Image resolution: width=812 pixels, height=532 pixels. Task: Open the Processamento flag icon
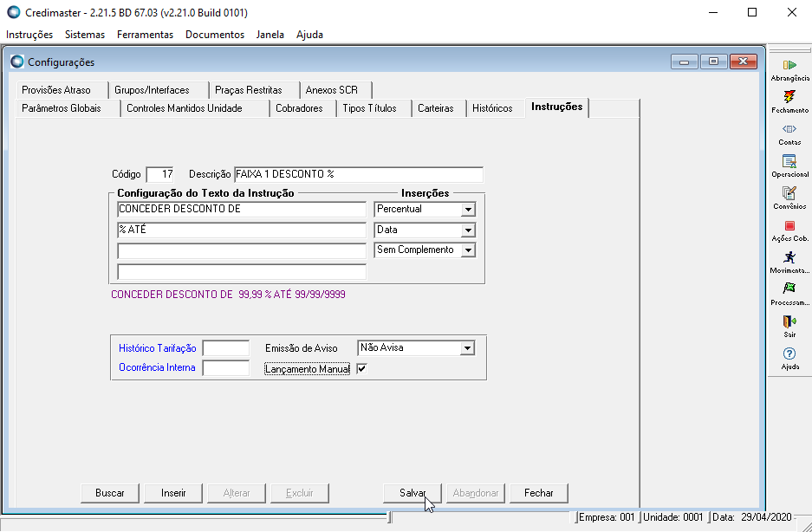click(789, 289)
